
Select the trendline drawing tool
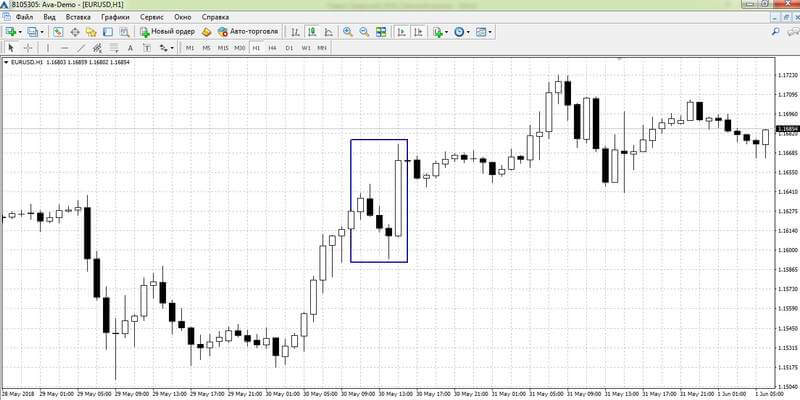[x=81, y=48]
